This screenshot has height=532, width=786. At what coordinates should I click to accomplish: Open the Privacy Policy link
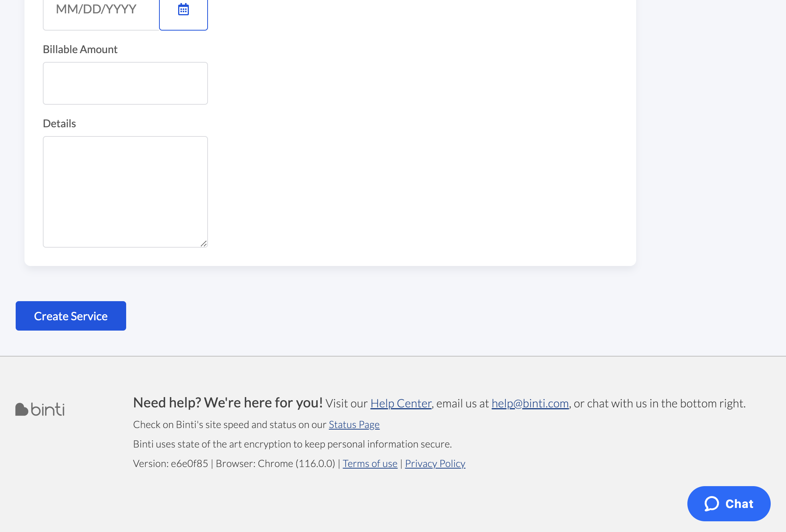click(x=435, y=464)
